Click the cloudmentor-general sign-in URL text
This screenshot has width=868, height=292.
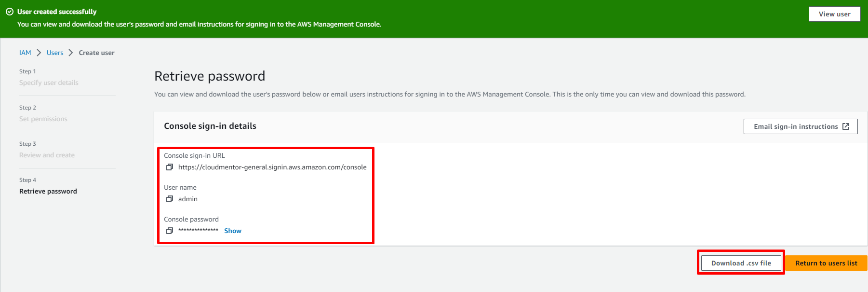pyautogui.click(x=272, y=167)
